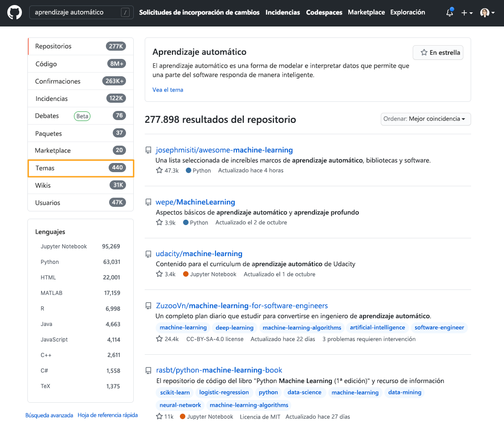The width and height of the screenshot is (504, 431).
Task: Filter by MATLAB language
Action: coord(80,293)
